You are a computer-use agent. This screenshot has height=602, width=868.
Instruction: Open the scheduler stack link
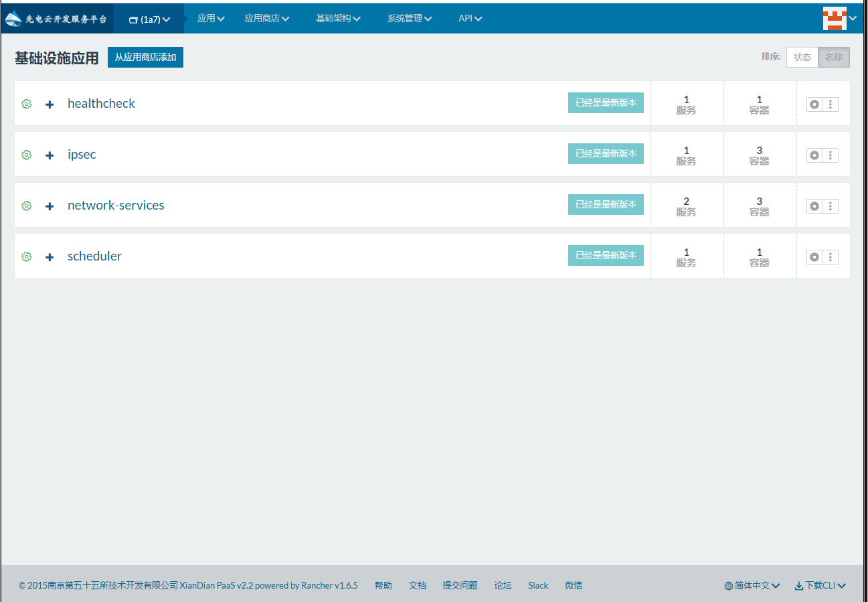coord(94,256)
